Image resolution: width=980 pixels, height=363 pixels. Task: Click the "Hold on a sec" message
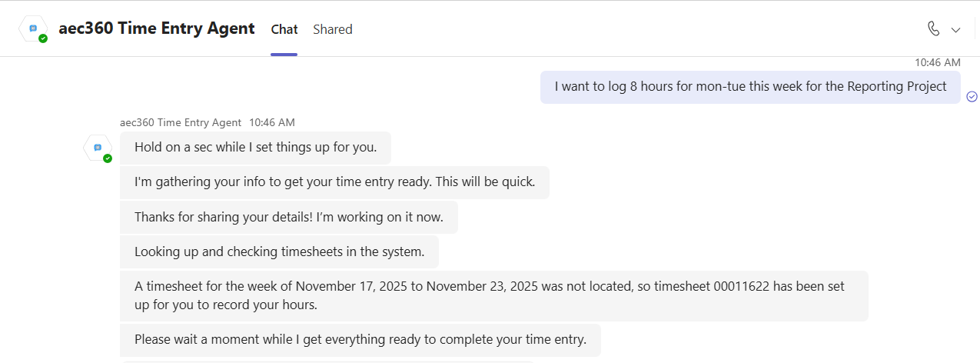coord(255,148)
